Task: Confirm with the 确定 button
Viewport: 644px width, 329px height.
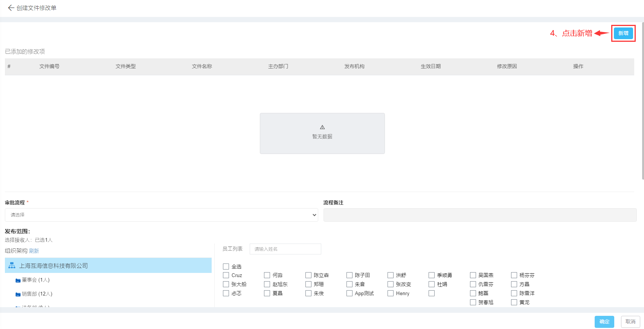Action: point(604,321)
